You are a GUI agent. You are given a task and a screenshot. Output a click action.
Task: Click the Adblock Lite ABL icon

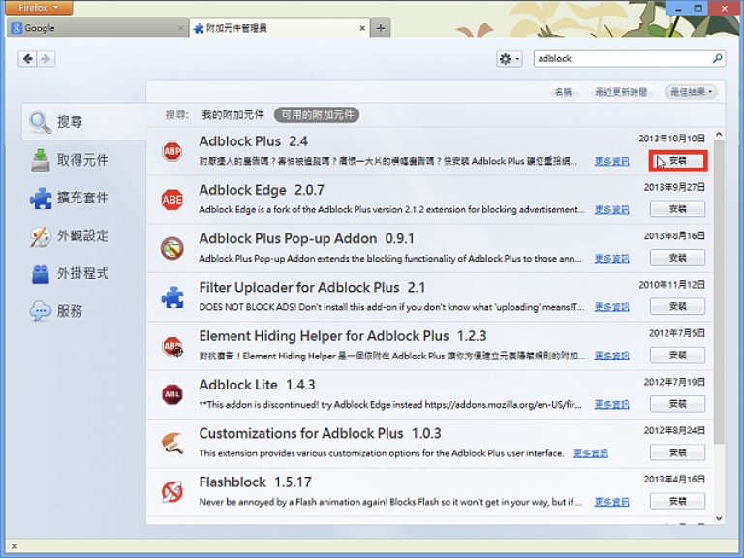click(171, 395)
